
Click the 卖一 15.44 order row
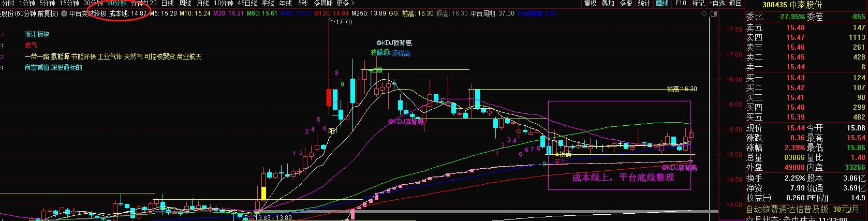[806, 67]
